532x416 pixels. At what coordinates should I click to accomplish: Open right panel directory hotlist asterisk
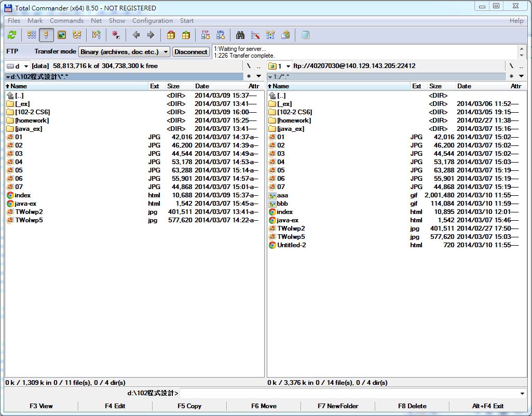(x=512, y=76)
